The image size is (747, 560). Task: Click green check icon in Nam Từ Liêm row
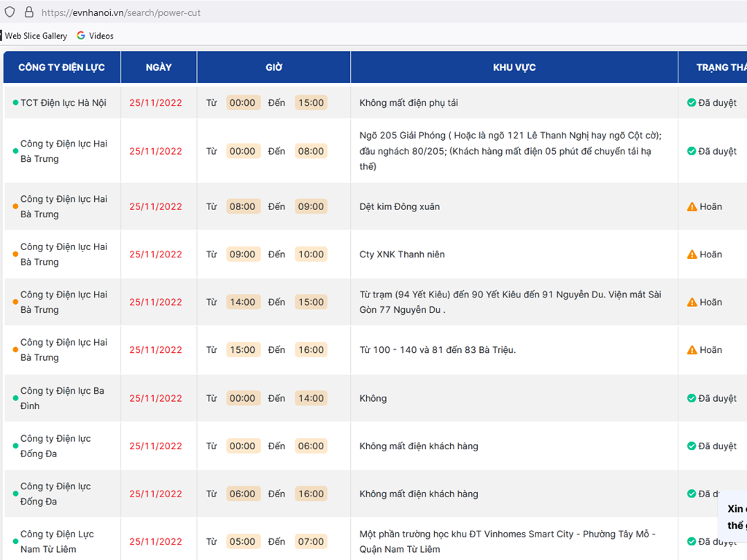[x=692, y=542]
